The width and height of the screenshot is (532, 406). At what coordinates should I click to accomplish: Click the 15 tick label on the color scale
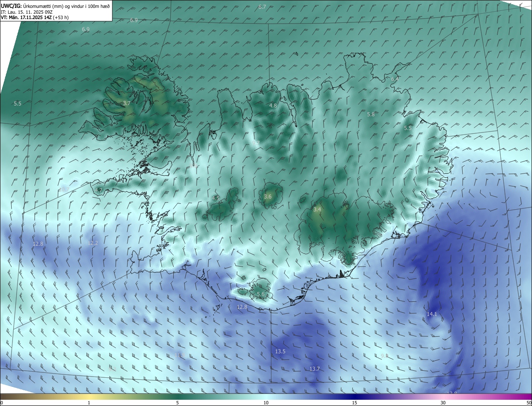point(355,403)
